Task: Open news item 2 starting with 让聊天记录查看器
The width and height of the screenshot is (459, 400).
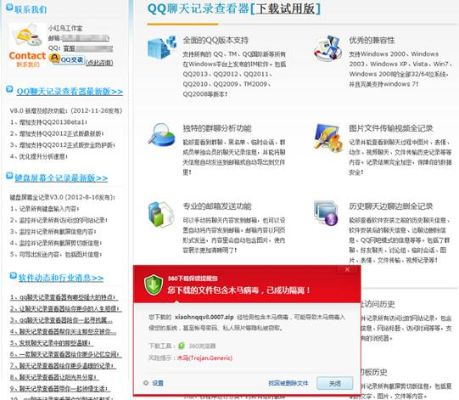Action: point(65,309)
